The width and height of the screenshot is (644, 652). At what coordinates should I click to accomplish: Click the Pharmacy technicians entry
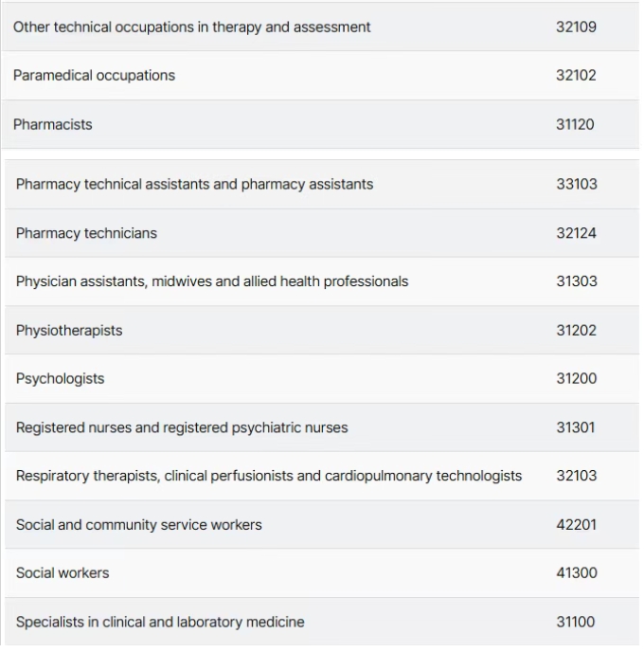pyautogui.click(x=86, y=233)
